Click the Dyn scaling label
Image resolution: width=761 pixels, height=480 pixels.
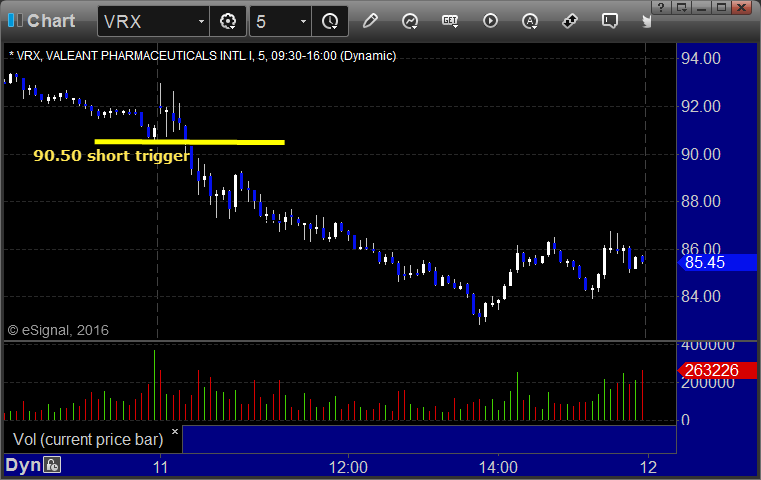point(22,465)
